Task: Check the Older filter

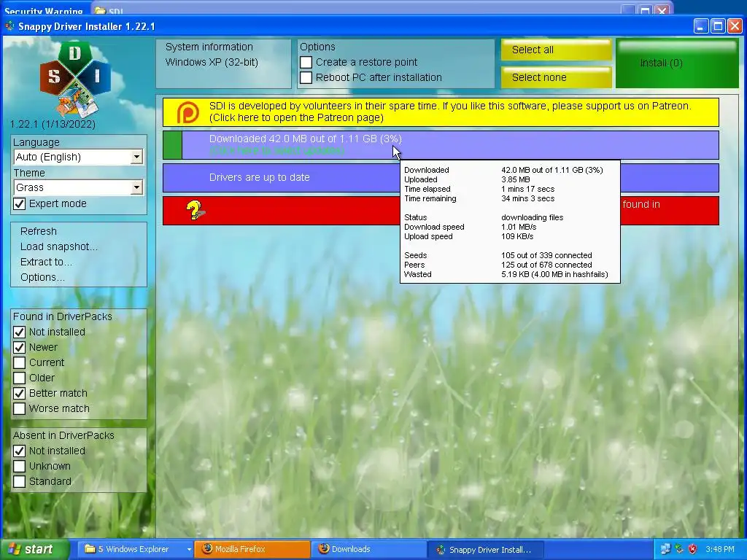Action: pos(20,378)
